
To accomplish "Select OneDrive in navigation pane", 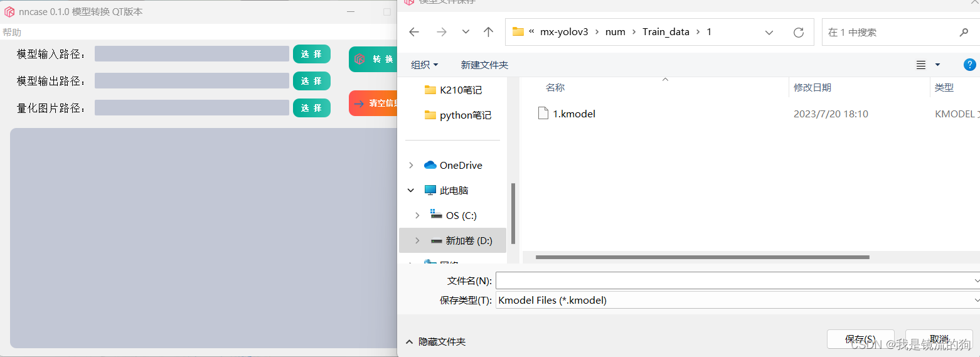I will (454, 165).
